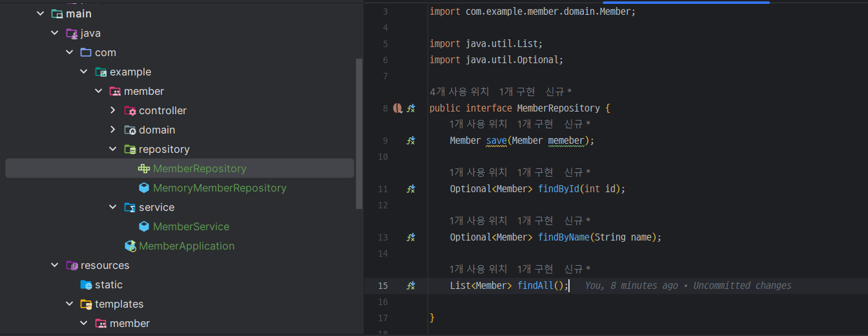The image size is (868, 336).
Task: Click the java.util.Optional import line
Action: tap(497, 60)
